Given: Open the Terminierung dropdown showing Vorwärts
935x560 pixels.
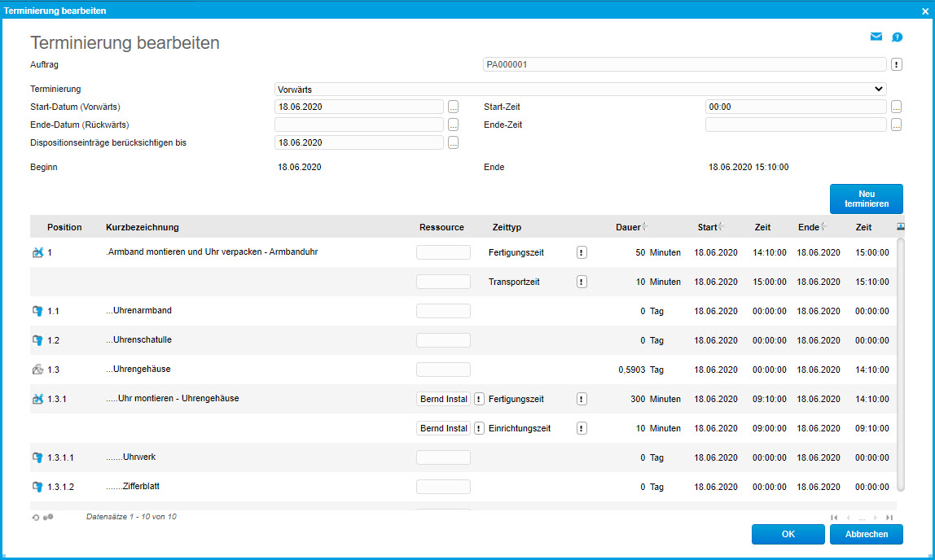Looking at the screenshot, I should (x=580, y=89).
